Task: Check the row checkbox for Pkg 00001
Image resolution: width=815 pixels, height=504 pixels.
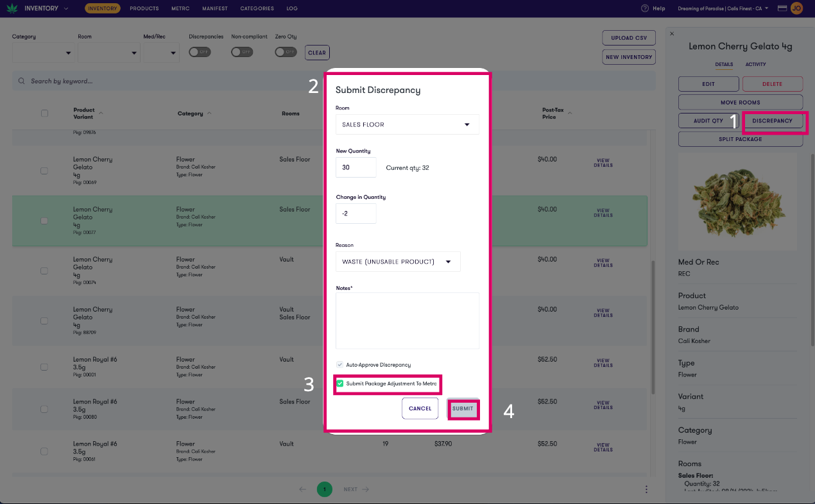Action: tap(44, 367)
